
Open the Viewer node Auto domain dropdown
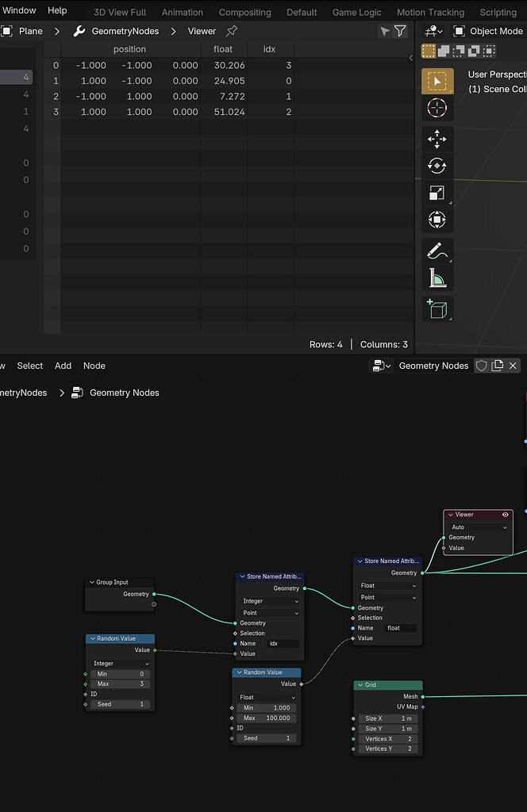tap(479, 527)
